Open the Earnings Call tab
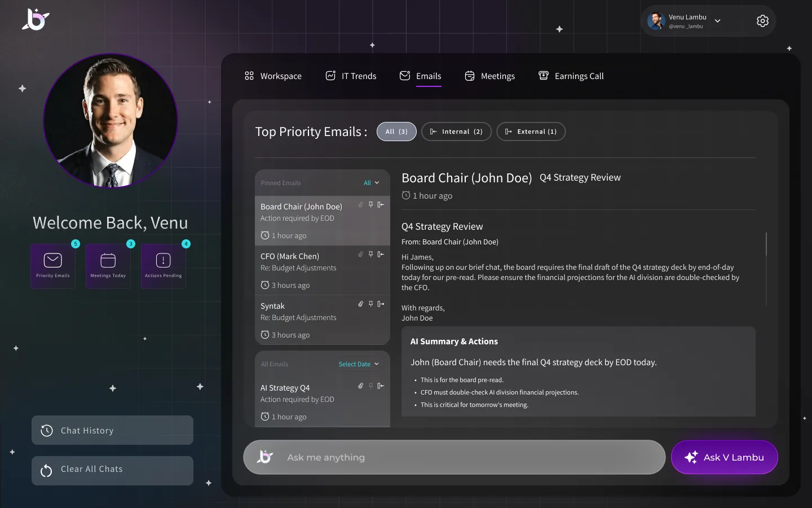This screenshot has height=508, width=812. coord(571,76)
